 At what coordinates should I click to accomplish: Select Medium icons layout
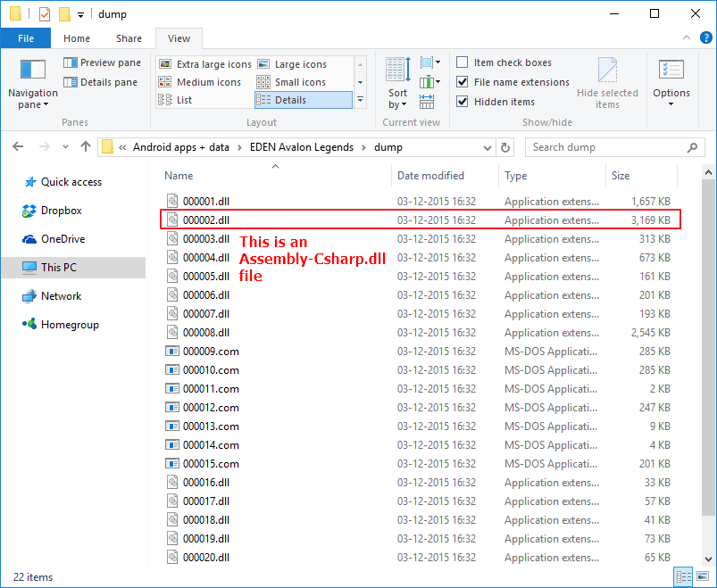200,82
